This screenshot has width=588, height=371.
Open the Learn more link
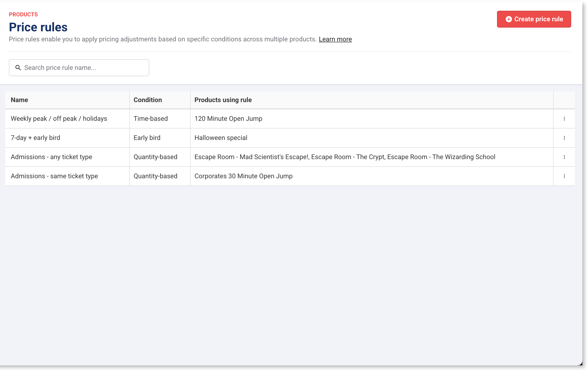335,39
